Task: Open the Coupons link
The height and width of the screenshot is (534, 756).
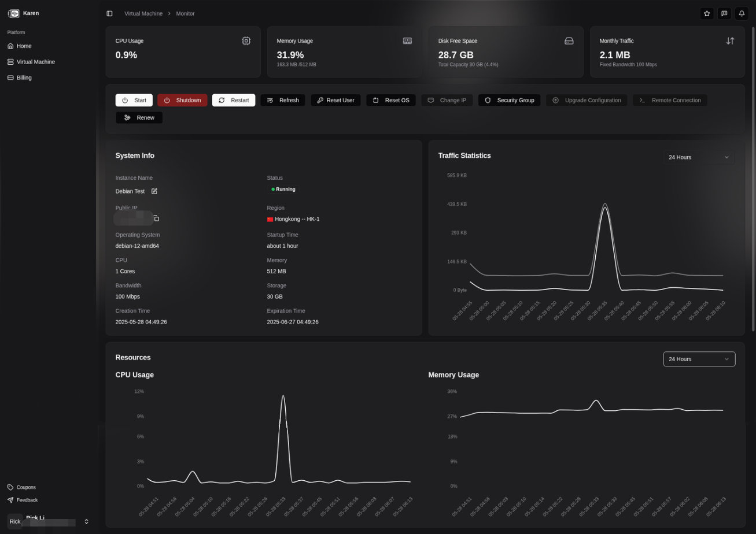Action: coord(26,487)
